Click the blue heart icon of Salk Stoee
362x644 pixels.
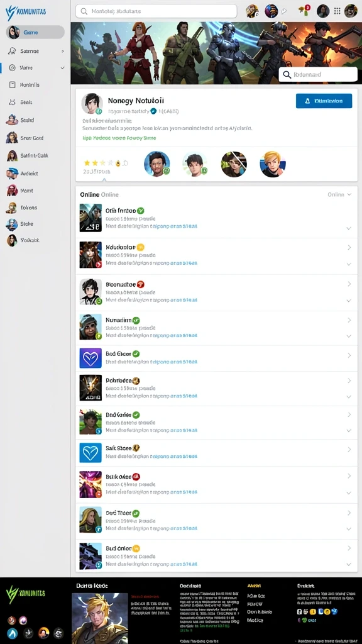pyautogui.click(x=90, y=453)
